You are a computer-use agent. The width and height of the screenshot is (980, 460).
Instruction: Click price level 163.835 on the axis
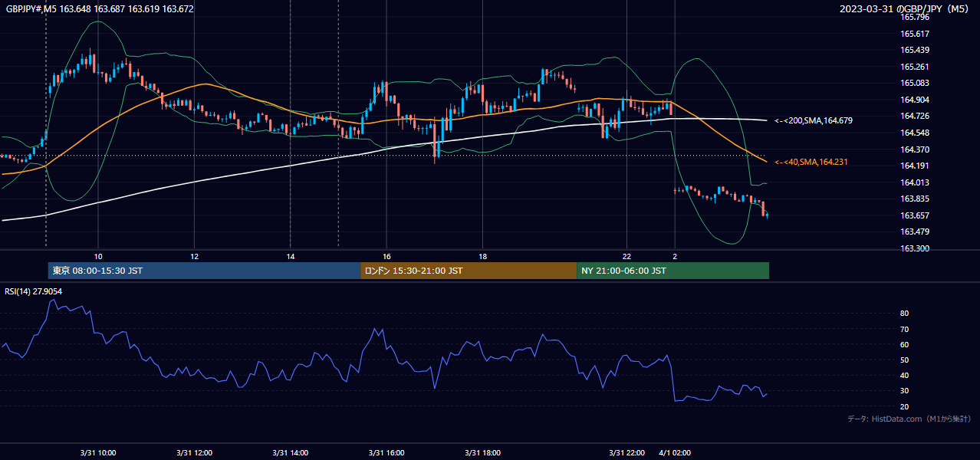click(x=914, y=199)
